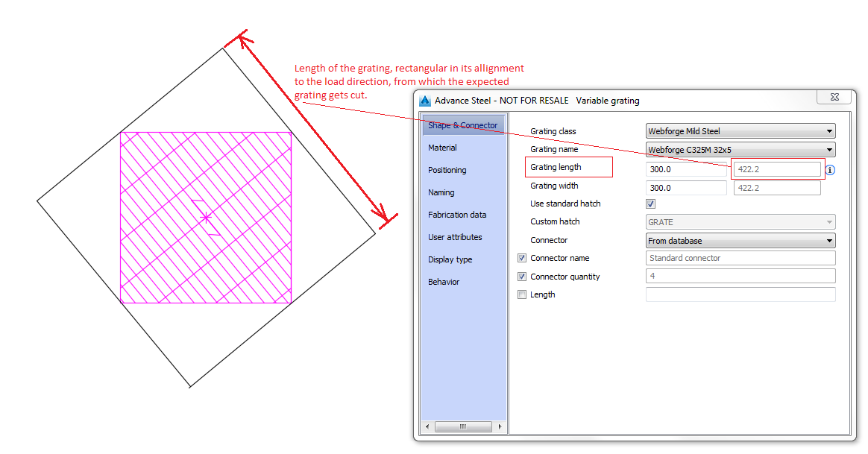
Task: Click the Grating class label
Action: click(x=553, y=131)
